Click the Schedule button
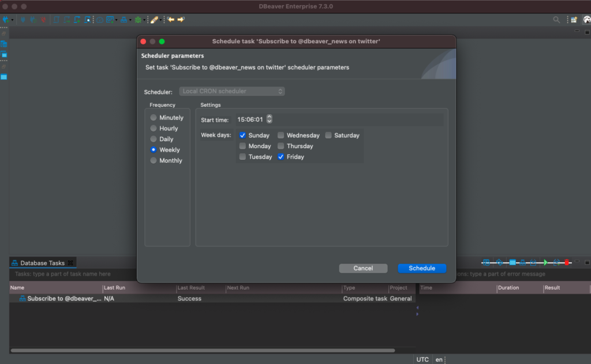The height and width of the screenshot is (364, 591). pos(422,268)
